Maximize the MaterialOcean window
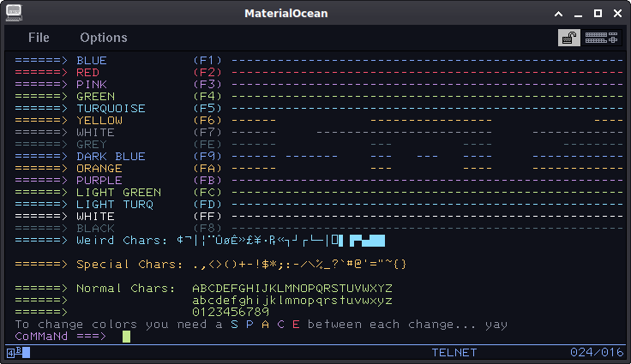 [x=598, y=14]
